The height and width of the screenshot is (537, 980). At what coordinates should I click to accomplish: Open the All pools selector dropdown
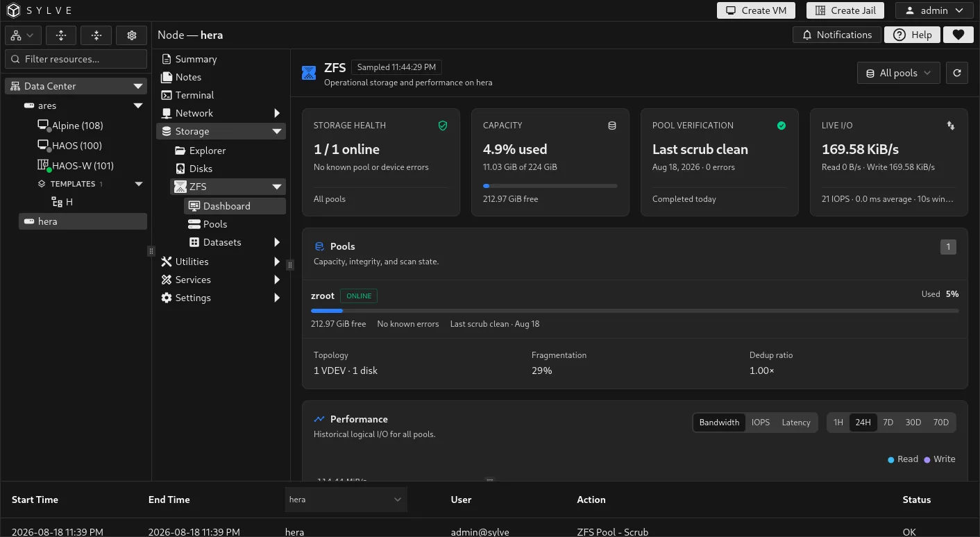[899, 73]
